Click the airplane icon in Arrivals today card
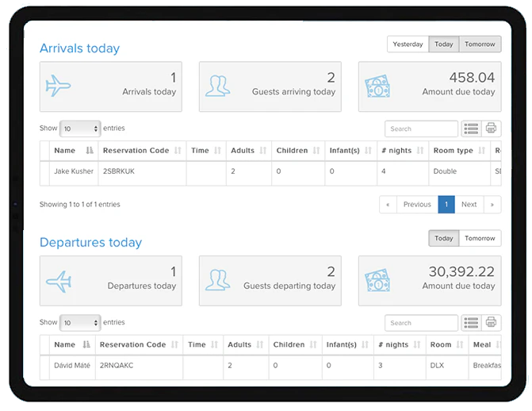This screenshot has height=411, width=532. coord(58,86)
